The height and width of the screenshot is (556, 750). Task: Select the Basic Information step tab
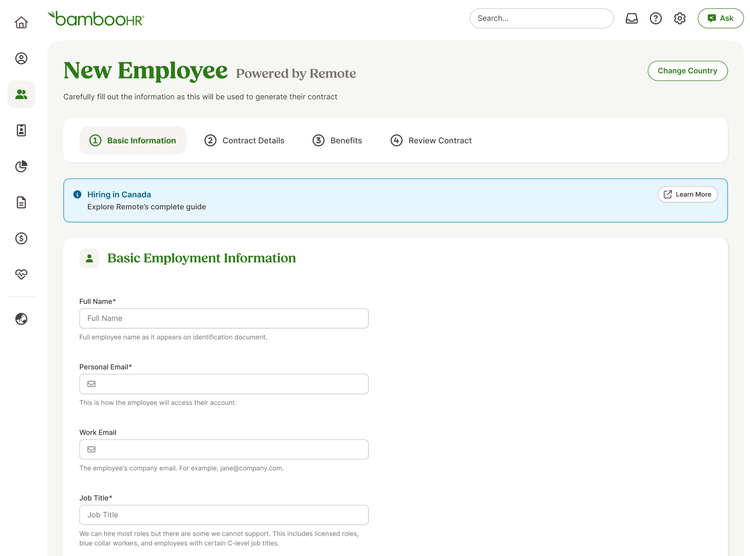[132, 140]
